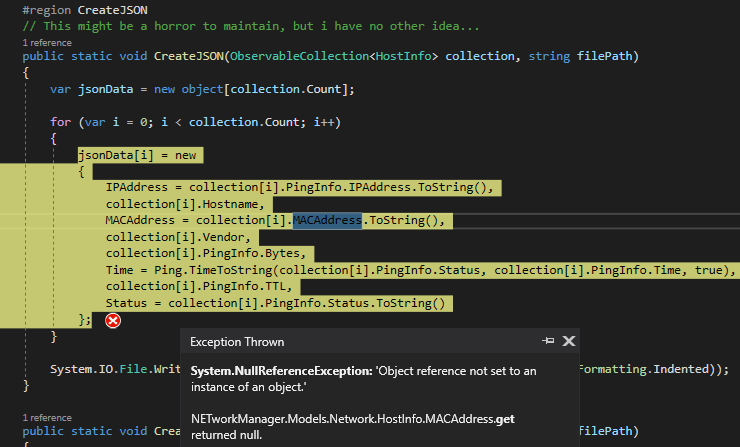Click 'HostInfo.MACAddress.get returned null' text
Viewport: 740px width, 447px height.
tap(353, 427)
